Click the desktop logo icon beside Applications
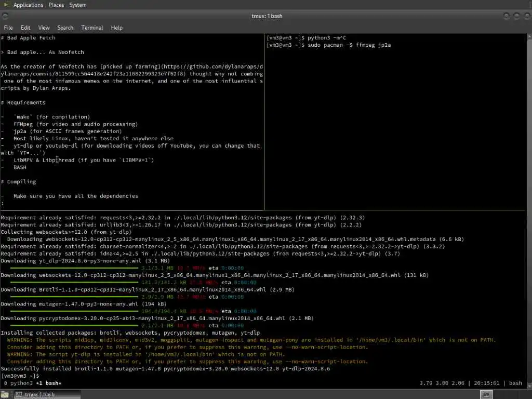The width and height of the screenshot is (532, 399). (x=6, y=5)
